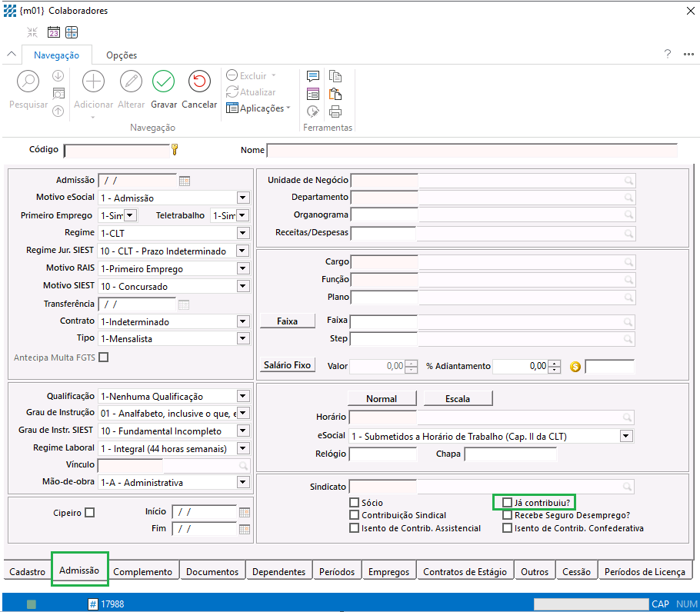Check Isento de Contrib. Assistencial checkbox
The width and height of the screenshot is (700, 612).
point(354,528)
